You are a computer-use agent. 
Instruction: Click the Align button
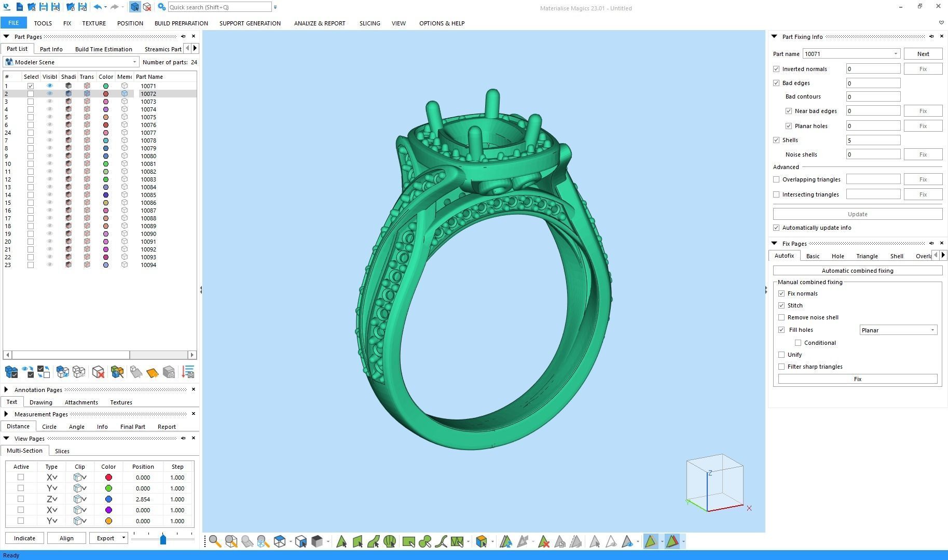point(66,538)
